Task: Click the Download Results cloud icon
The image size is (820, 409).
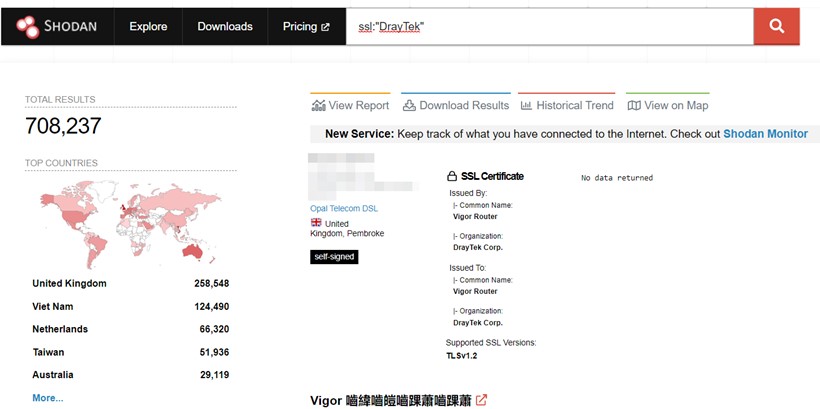Action: [408, 105]
